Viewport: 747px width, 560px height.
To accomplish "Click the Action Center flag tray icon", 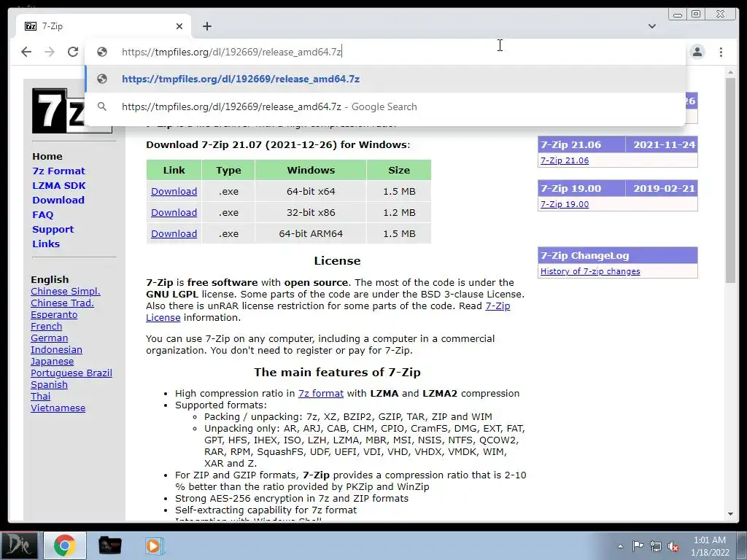I will click(x=638, y=545).
